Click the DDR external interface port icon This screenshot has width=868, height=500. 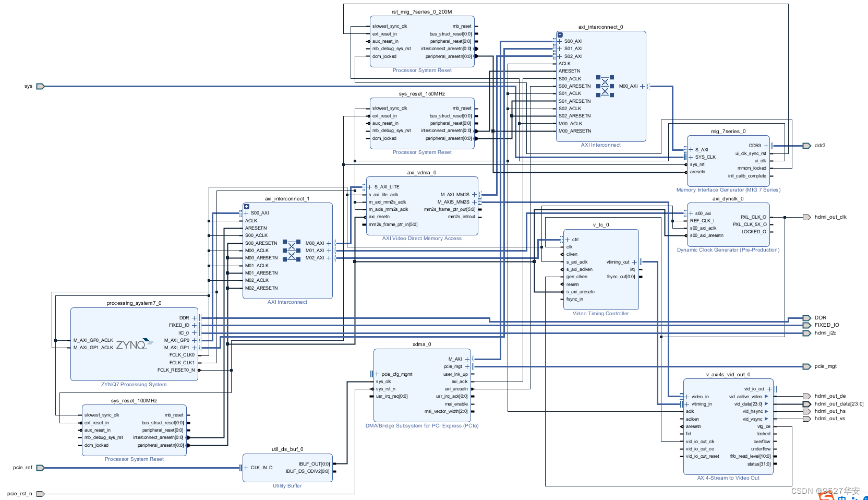[x=806, y=318]
